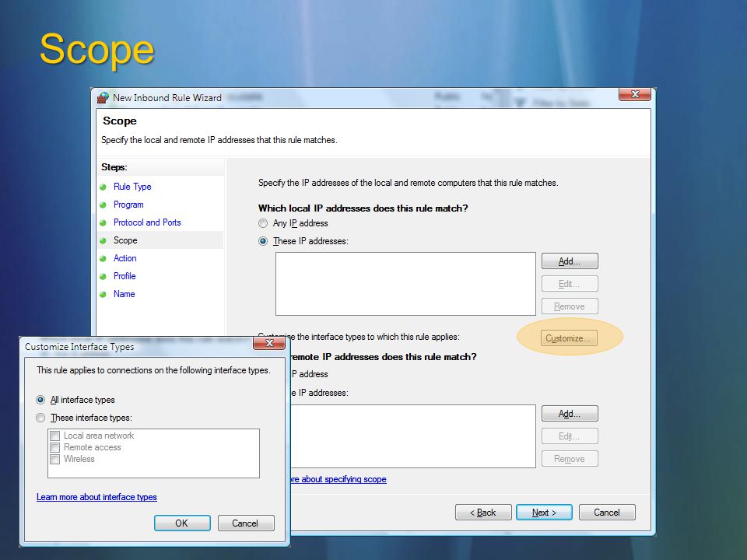Cancel the New Inbound Rule Wizard
This screenshot has height=560, width=747.
pyautogui.click(x=607, y=513)
